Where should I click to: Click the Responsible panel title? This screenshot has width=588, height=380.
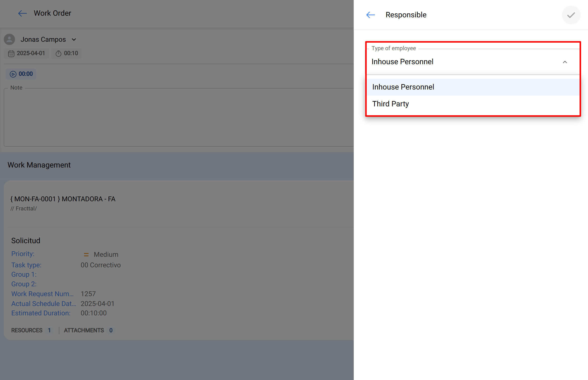(x=406, y=15)
